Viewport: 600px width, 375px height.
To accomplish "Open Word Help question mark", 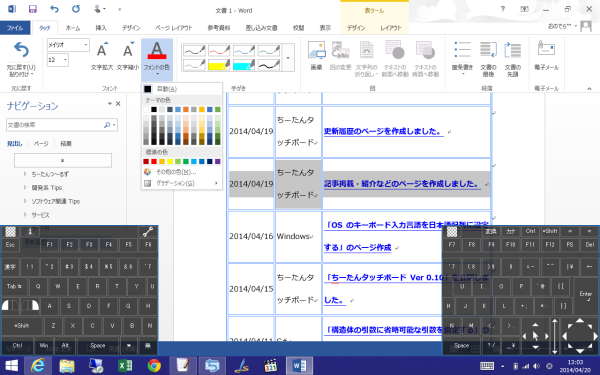I will [x=503, y=9].
